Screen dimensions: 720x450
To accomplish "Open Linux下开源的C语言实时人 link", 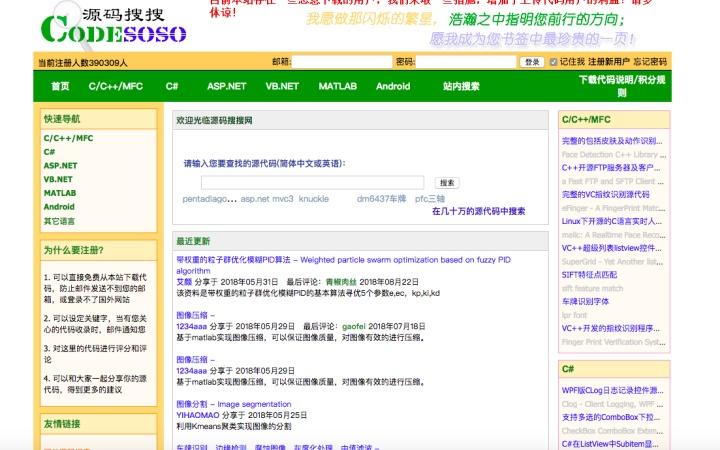I will pyautogui.click(x=612, y=221).
